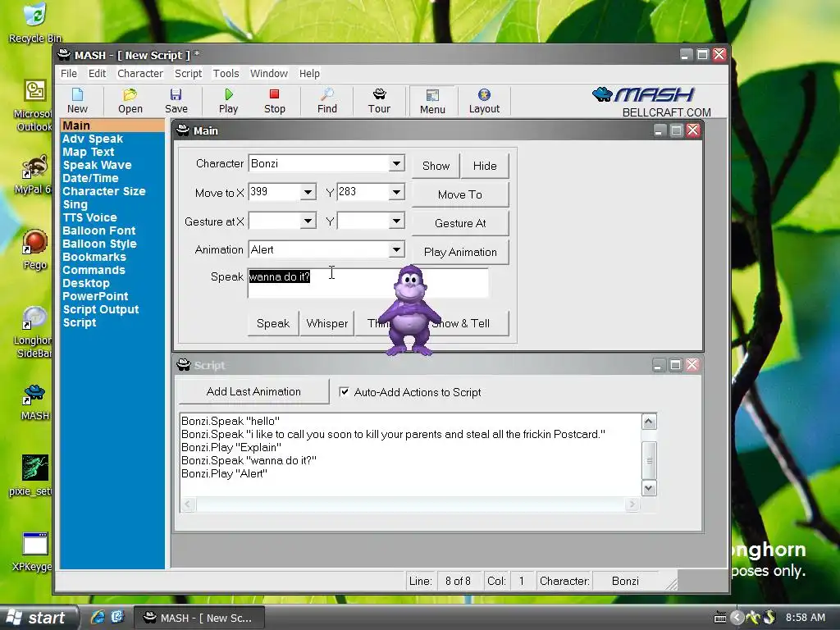Viewport: 840px width, 630px height.
Task: Open the Help menu
Action: [x=309, y=73]
